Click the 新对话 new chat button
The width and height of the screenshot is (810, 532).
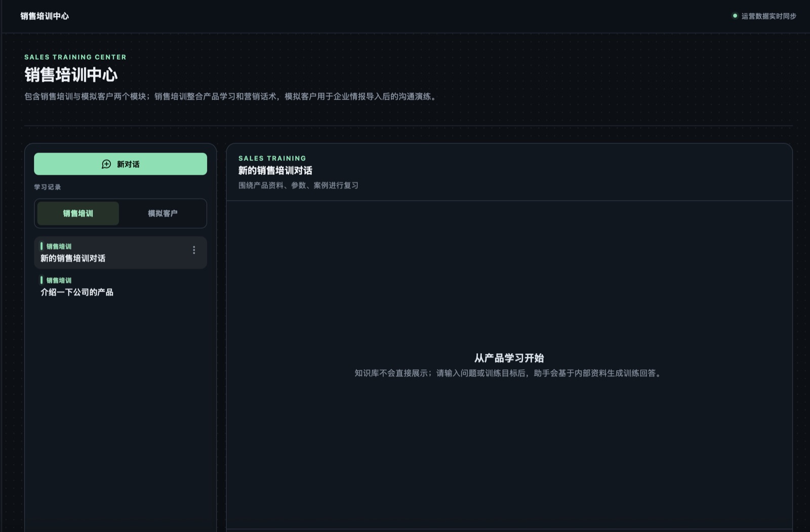click(120, 164)
